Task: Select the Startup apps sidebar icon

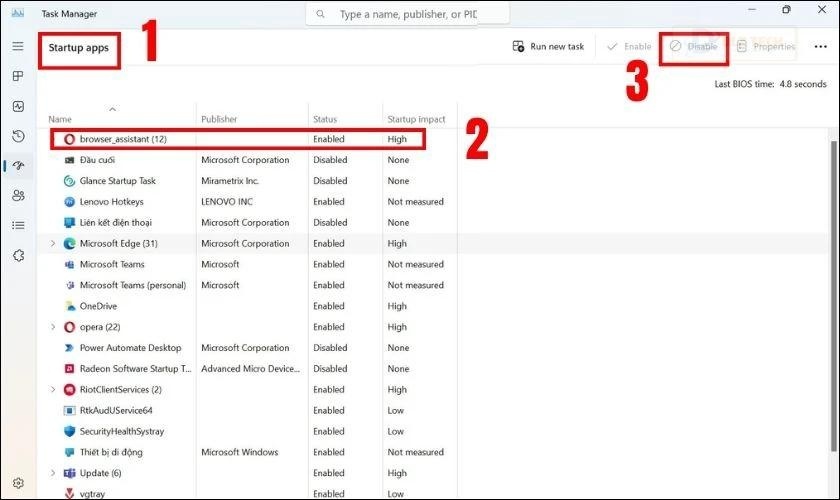Action: (x=18, y=166)
